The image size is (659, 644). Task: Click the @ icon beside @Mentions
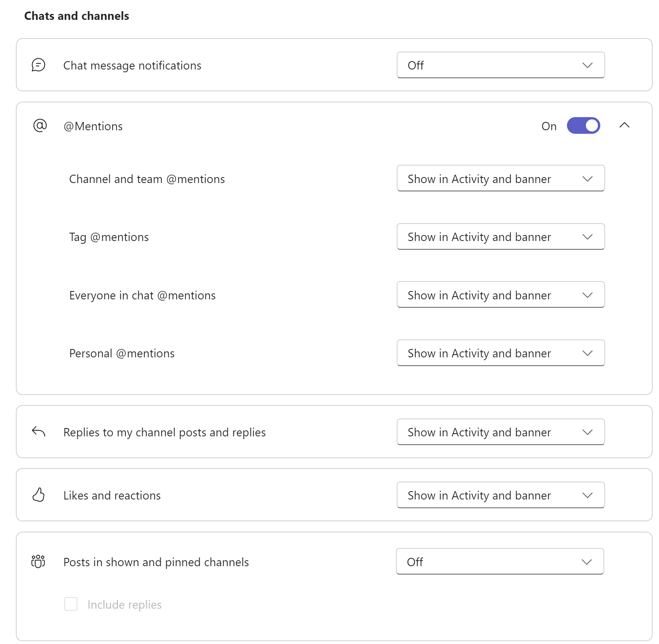[39, 125]
